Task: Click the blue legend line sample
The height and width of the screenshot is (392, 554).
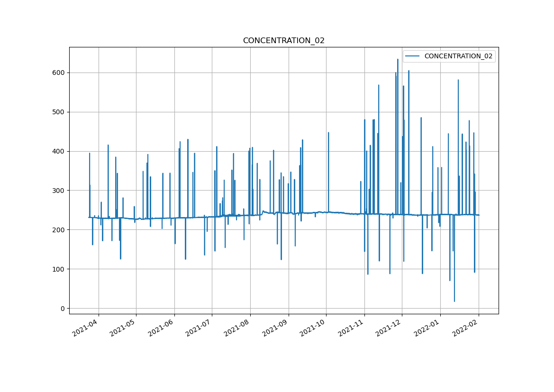Action: [x=413, y=56]
